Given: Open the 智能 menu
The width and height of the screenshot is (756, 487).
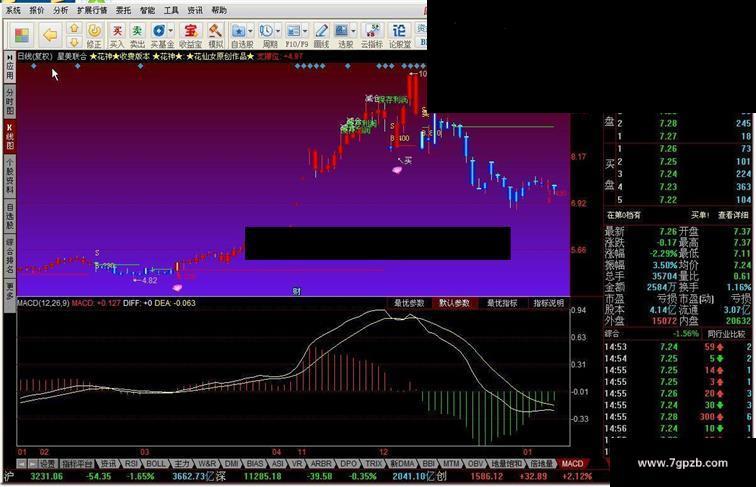Looking at the screenshot, I should (x=147, y=10).
